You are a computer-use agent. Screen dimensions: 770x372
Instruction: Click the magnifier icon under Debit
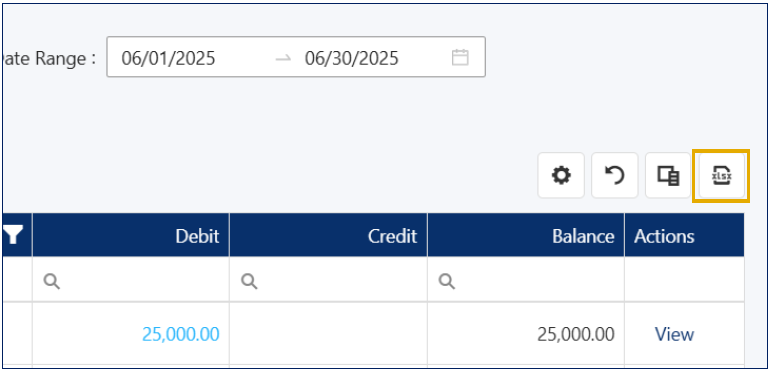[52, 281]
